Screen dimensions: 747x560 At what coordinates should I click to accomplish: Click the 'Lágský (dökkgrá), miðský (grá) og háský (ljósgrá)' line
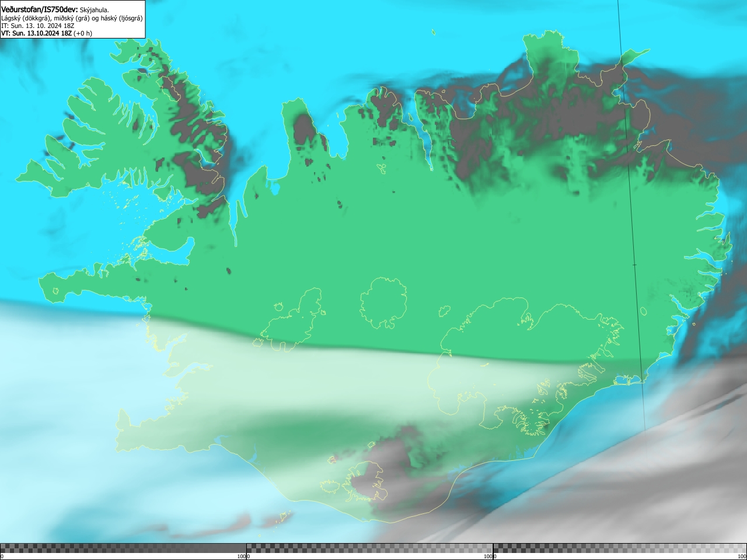pyautogui.click(x=72, y=18)
